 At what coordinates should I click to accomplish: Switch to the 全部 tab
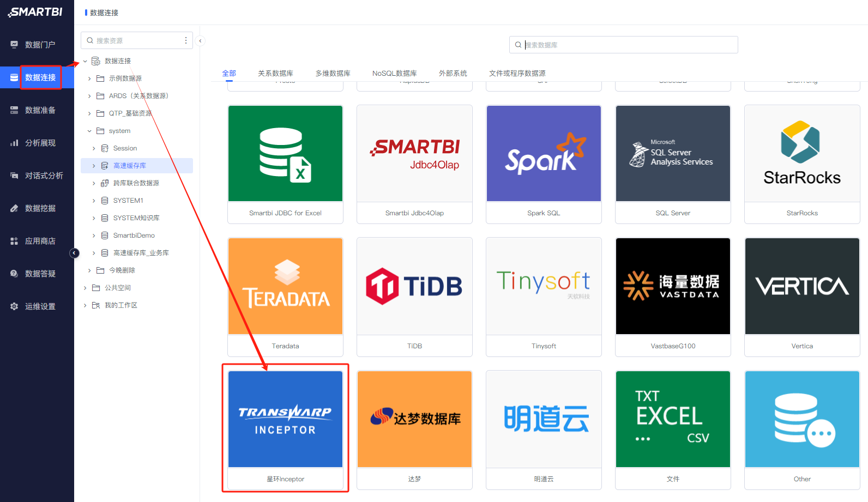(x=229, y=73)
